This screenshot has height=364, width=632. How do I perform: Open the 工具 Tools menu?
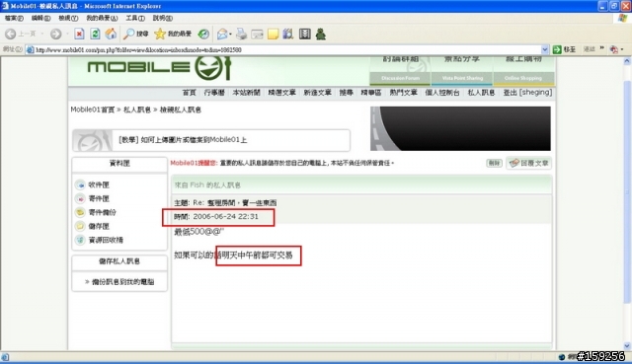(x=135, y=18)
